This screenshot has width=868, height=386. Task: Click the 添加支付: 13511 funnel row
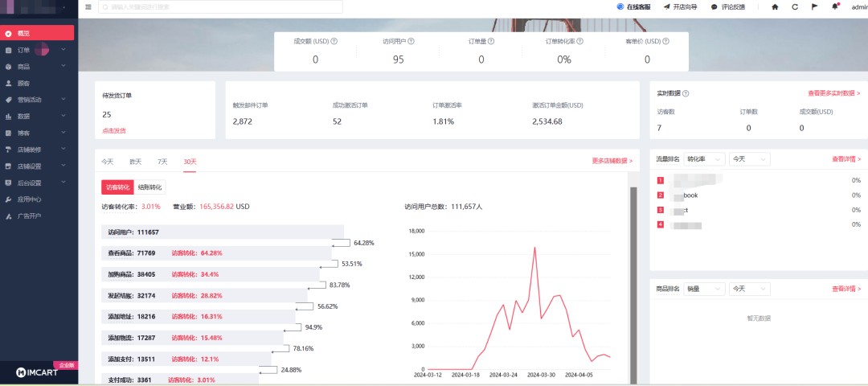tap(186, 359)
